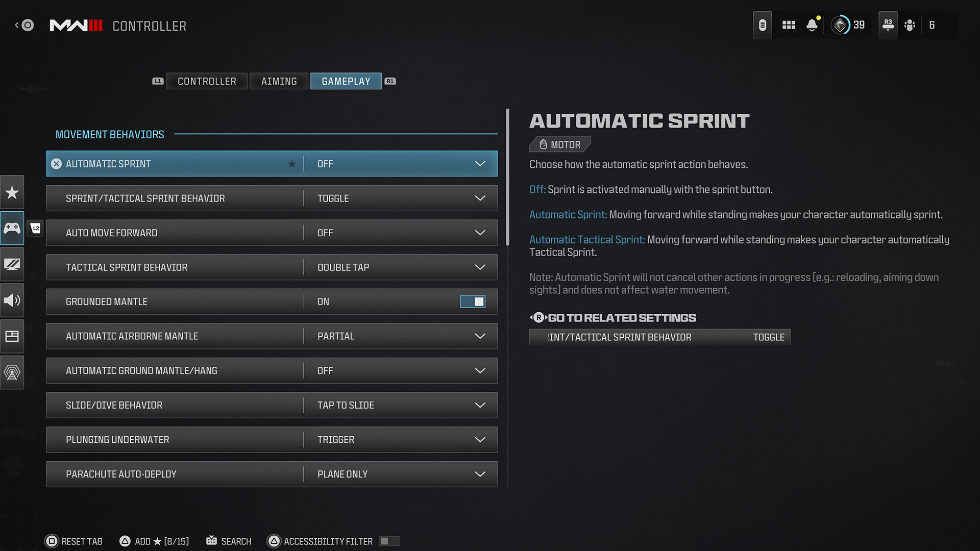The width and height of the screenshot is (980, 551).
Task: Expand the Automatic Sprint dropdown menu
Action: [481, 163]
